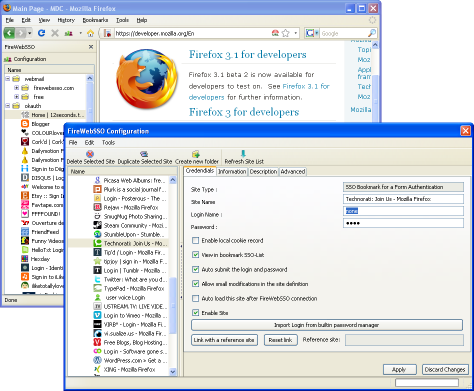Click the search magnifier icon in Firefox
Screen dimensions: 474x391
[372, 33]
